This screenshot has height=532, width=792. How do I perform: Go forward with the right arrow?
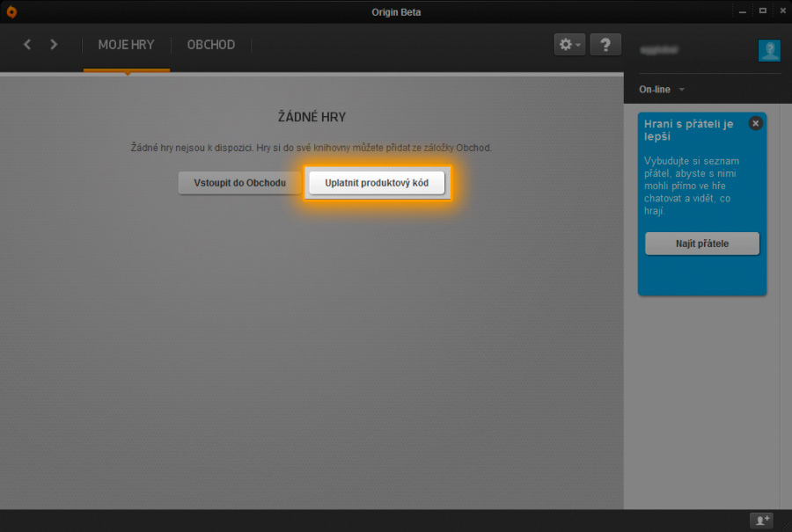54,45
